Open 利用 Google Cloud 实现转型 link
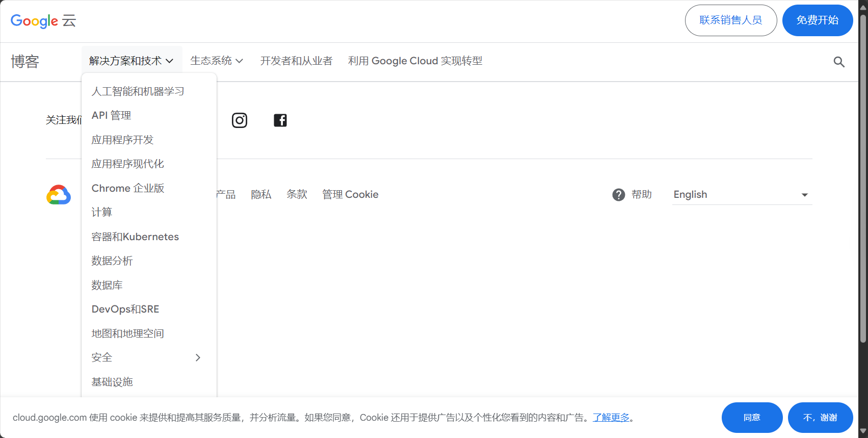Viewport: 868px width, 438px height. [415, 61]
